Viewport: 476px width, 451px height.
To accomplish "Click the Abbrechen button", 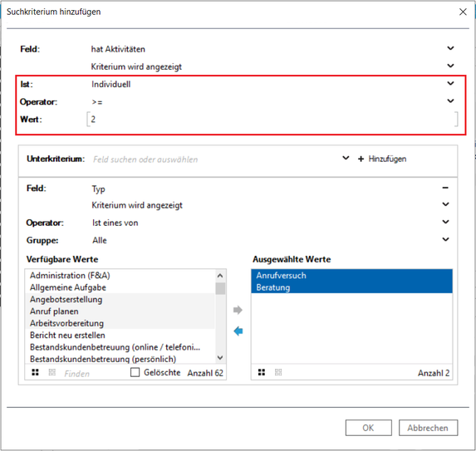I will [428, 428].
